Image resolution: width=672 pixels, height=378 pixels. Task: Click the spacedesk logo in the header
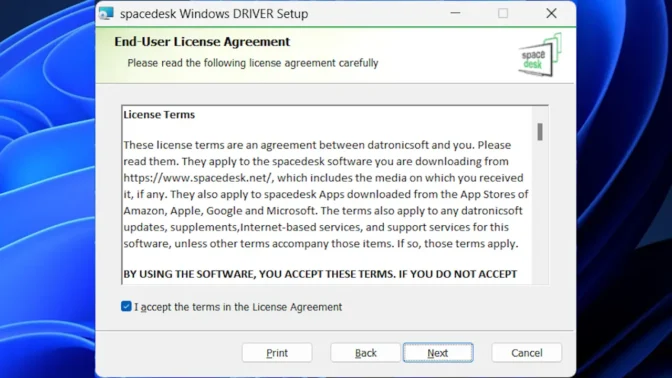(540, 56)
